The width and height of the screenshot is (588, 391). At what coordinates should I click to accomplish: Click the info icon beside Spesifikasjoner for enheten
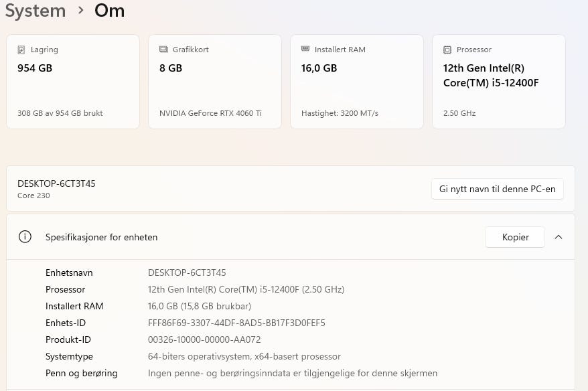(x=25, y=237)
